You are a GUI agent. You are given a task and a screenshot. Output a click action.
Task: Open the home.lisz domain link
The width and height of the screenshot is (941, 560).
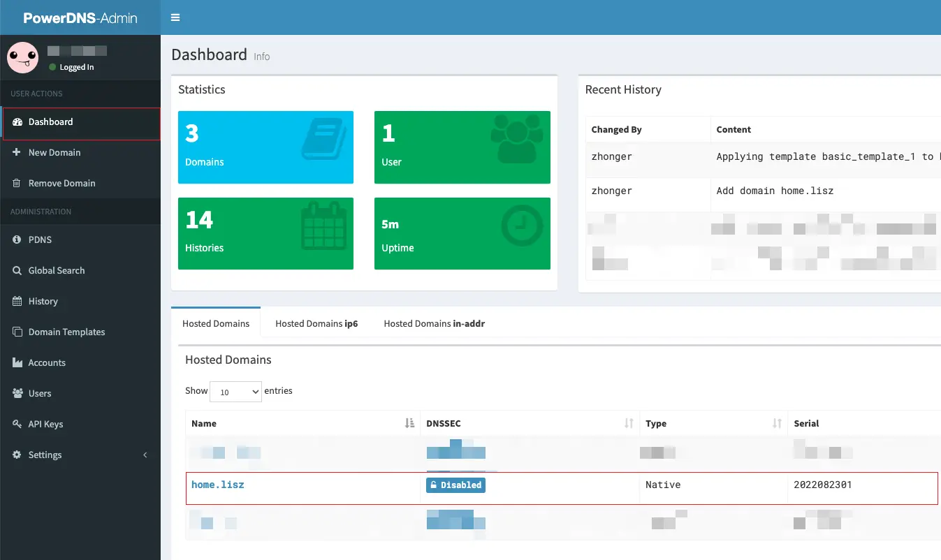[x=218, y=485]
